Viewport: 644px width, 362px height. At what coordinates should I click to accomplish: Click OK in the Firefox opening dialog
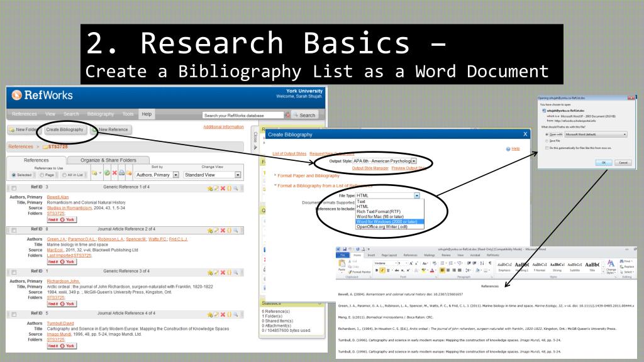(x=604, y=163)
